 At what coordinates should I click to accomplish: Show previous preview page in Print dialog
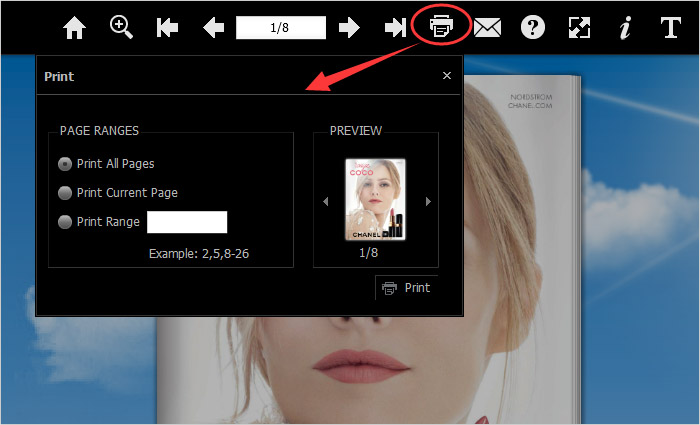click(x=325, y=201)
